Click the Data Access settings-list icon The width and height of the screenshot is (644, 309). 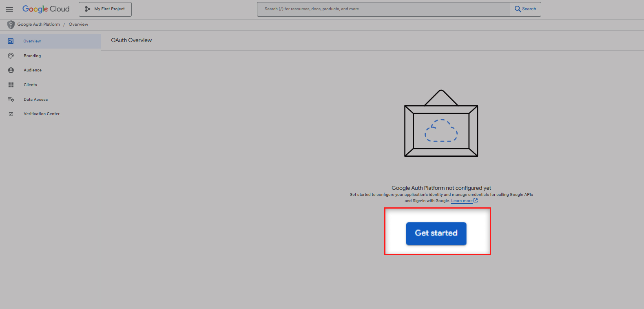(11, 100)
